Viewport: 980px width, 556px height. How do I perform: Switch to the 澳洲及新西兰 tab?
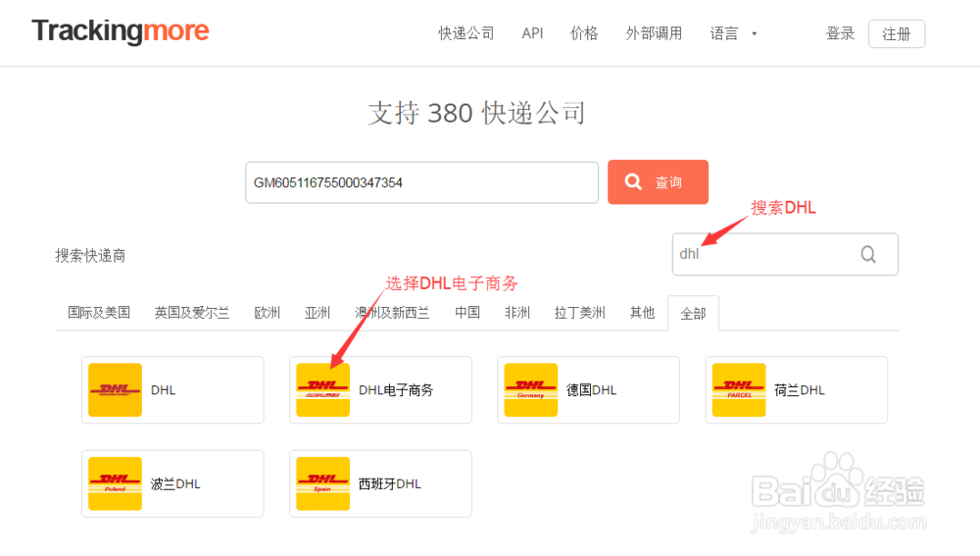(392, 312)
